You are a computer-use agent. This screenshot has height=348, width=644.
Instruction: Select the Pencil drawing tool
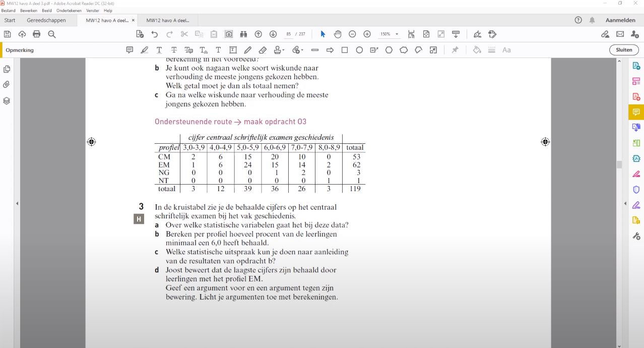point(248,50)
